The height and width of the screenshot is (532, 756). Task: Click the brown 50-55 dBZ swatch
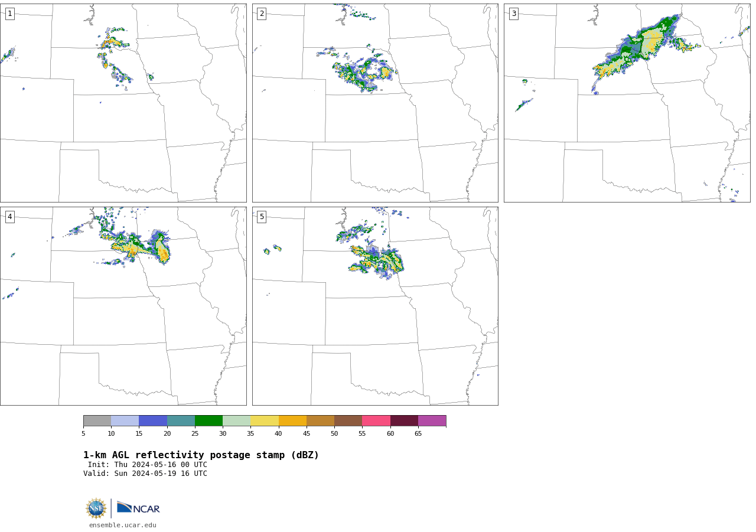(348, 421)
